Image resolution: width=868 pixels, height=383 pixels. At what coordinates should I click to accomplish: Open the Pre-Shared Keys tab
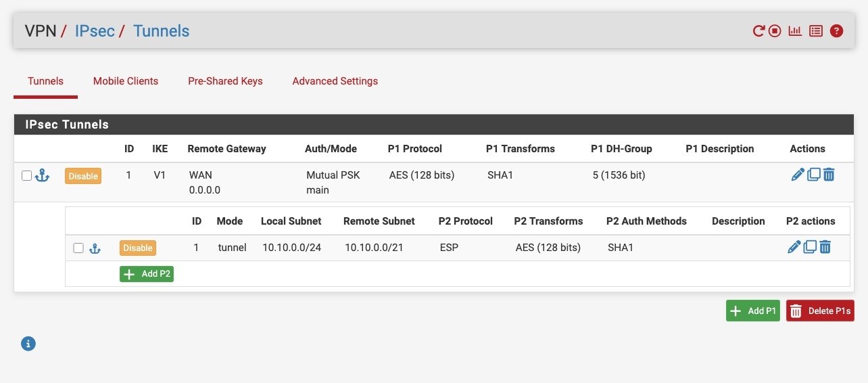225,81
